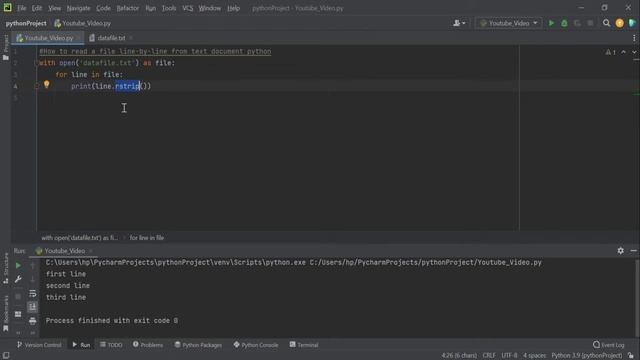Image resolution: width=640 pixels, height=360 pixels.
Task: Open the Refactor menu
Action: (x=128, y=8)
